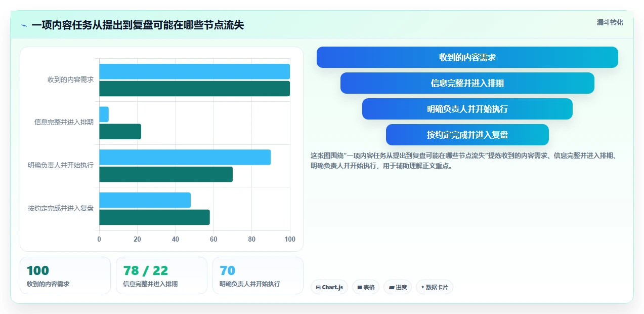Click the chart axis label 明确负责人并开始执行

click(61, 165)
